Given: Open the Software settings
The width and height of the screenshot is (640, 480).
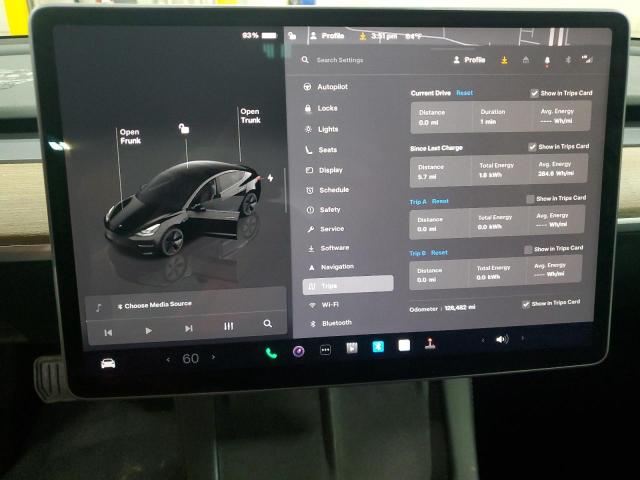Looking at the screenshot, I should (x=329, y=248).
